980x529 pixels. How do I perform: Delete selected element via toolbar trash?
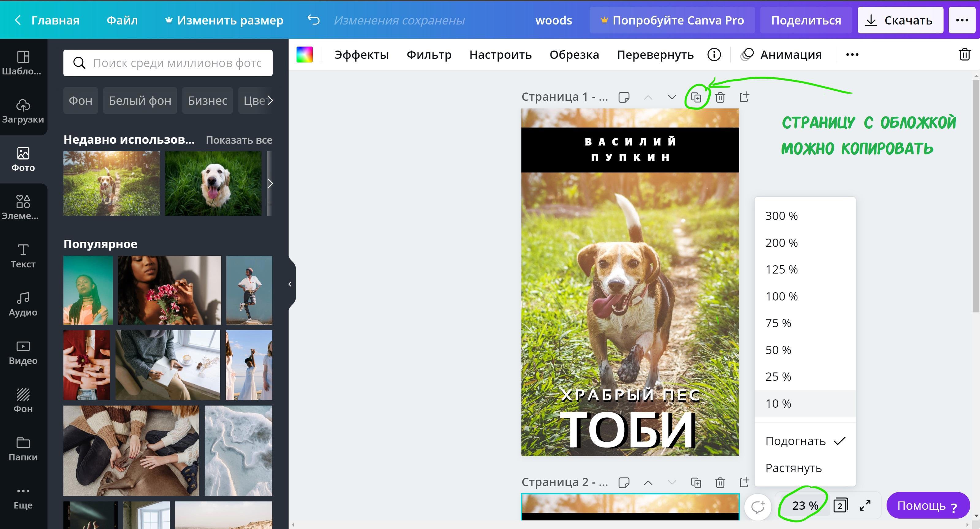[964, 55]
